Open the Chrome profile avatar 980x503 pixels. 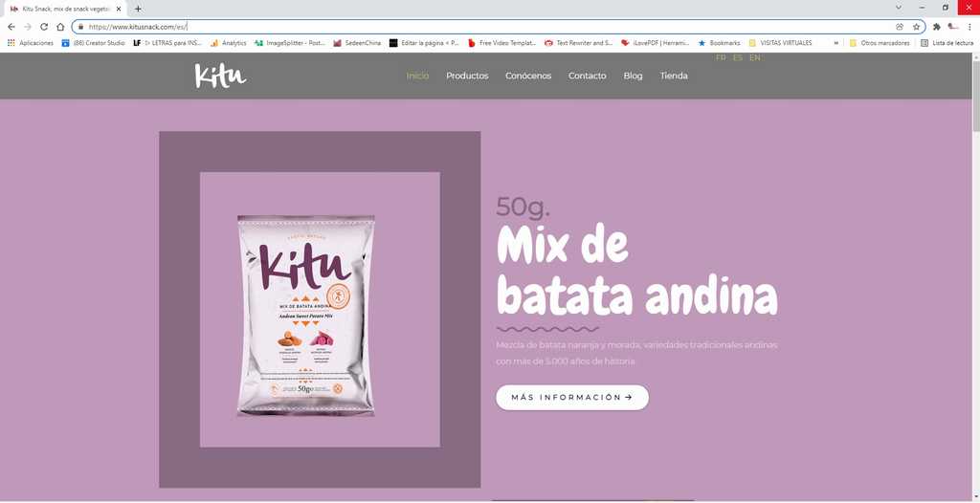(953, 27)
